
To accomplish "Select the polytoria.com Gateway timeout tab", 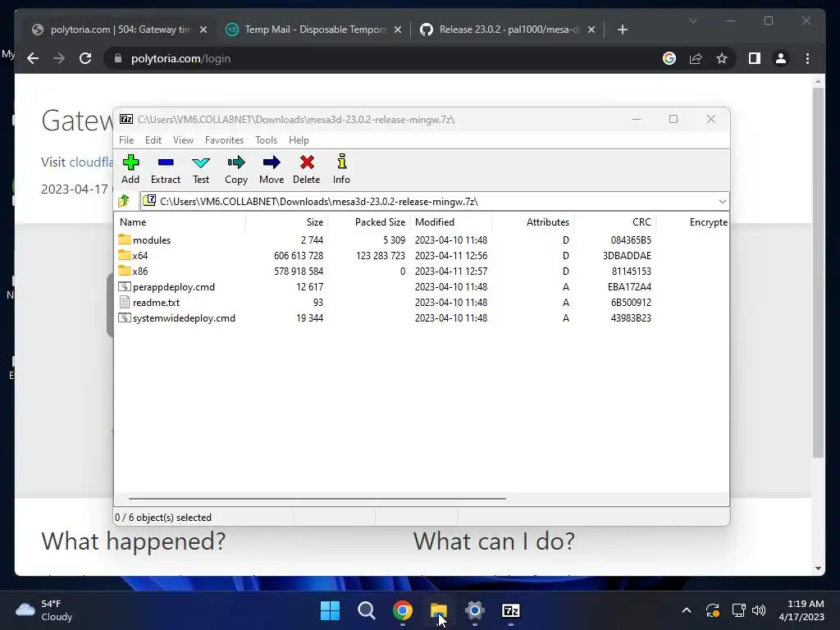I will [x=118, y=30].
